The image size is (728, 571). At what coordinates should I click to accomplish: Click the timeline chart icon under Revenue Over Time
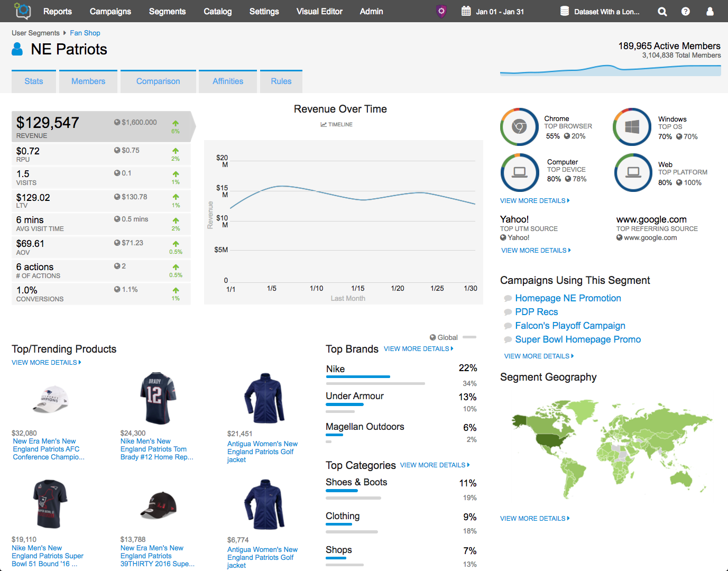coord(324,125)
